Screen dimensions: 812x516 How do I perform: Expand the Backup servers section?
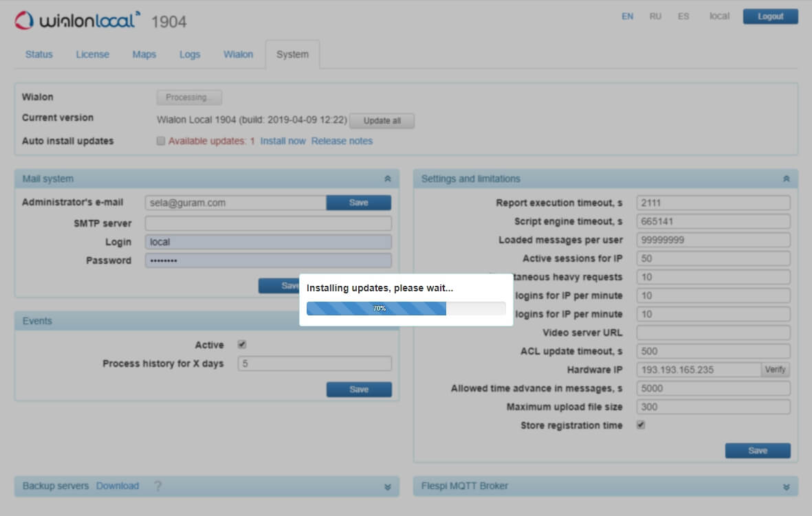click(388, 486)
